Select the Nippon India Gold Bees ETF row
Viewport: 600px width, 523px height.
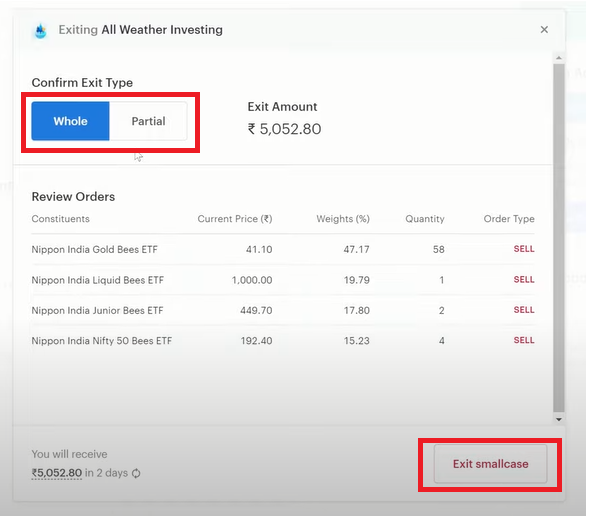283,249
